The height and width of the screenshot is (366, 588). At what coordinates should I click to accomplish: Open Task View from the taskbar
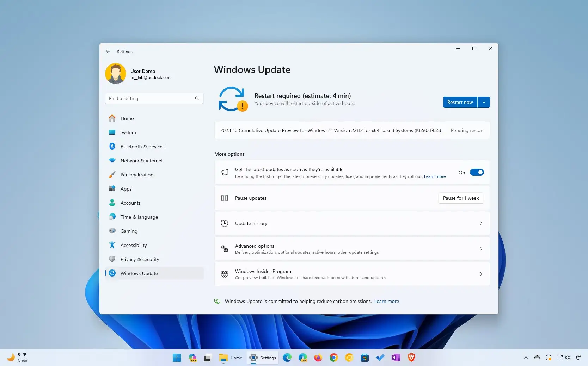207,358
